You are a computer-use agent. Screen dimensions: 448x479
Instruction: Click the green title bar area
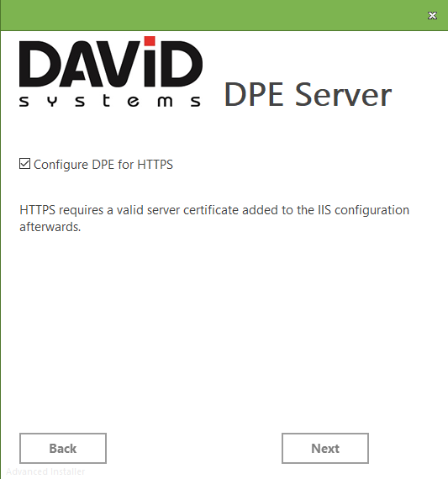coord(214,15)
